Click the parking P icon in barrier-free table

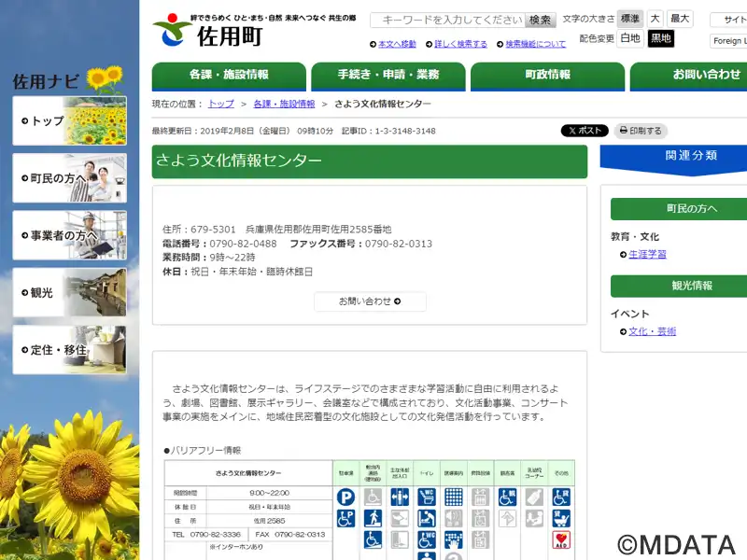click(x=345, y=497)
